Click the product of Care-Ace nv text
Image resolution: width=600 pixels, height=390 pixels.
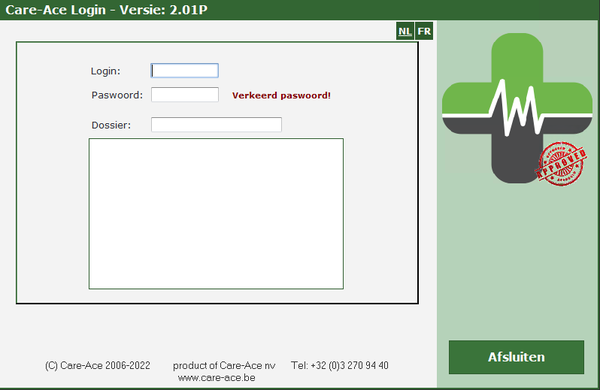[x=224, y=366]
